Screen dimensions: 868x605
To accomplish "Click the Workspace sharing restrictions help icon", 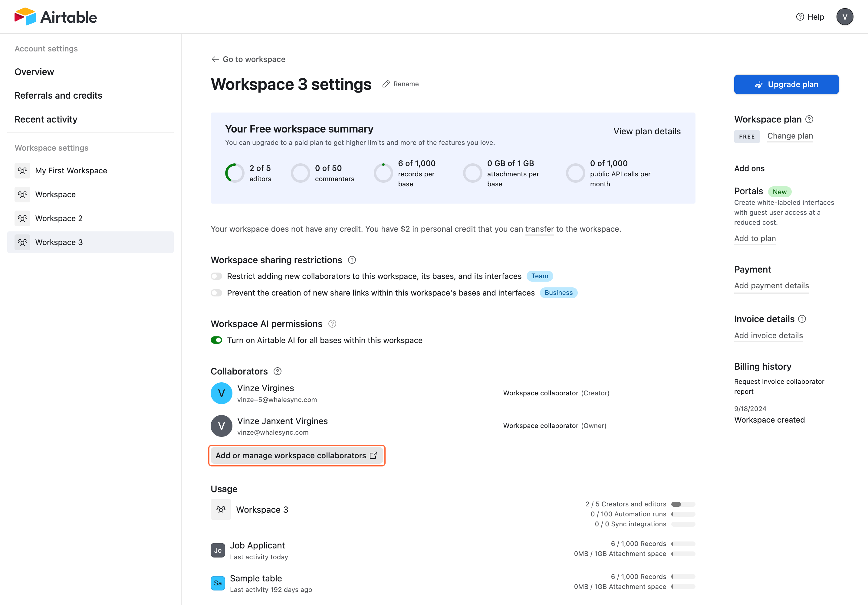I will pos(352,260).
